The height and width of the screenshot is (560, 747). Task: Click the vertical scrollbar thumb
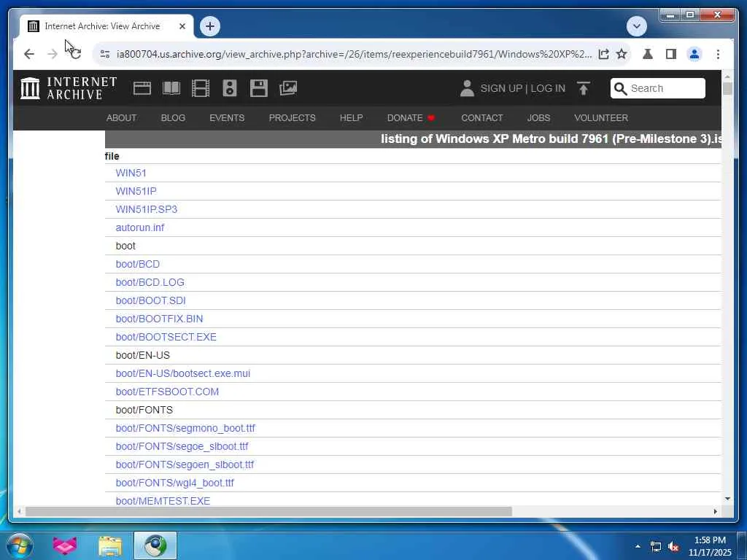727,88
